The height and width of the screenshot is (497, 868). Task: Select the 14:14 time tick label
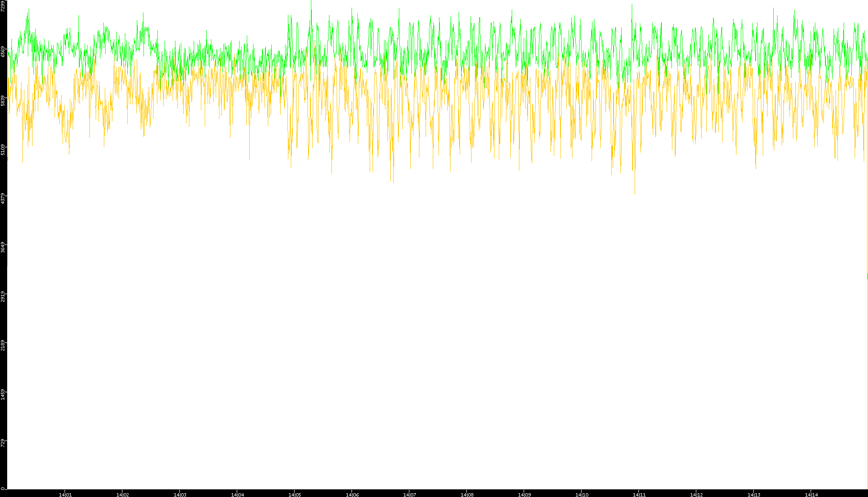pyautogui.click(x=811, y=494)
